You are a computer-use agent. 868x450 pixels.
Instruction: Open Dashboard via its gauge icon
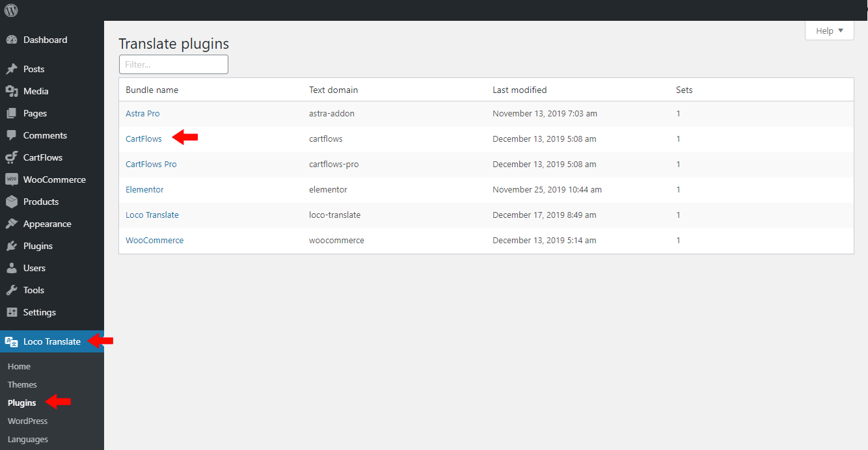[x=11, y=40]
